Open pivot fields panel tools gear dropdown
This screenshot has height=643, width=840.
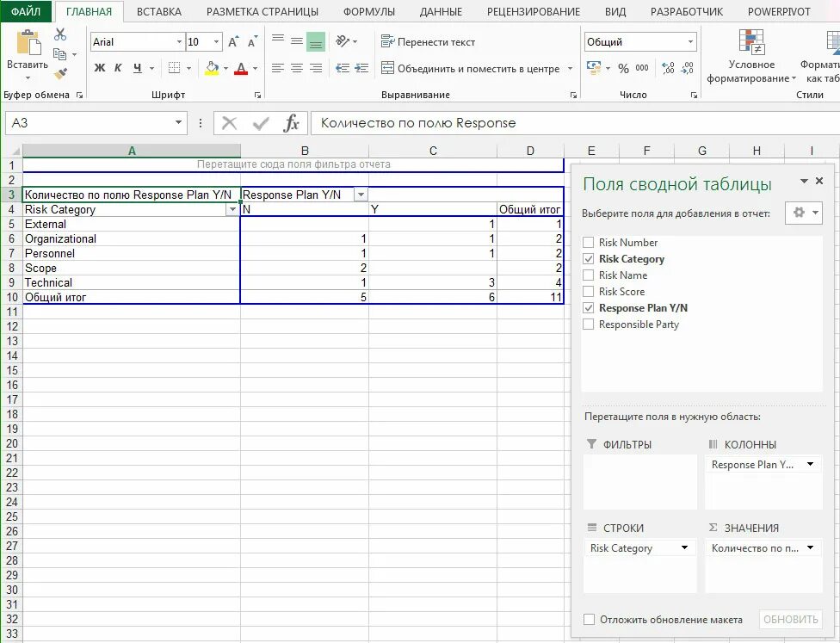coord(804,213)
